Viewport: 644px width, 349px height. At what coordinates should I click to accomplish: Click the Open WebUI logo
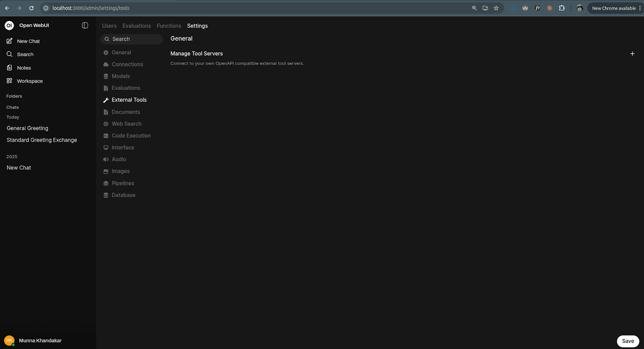(9, 25)
